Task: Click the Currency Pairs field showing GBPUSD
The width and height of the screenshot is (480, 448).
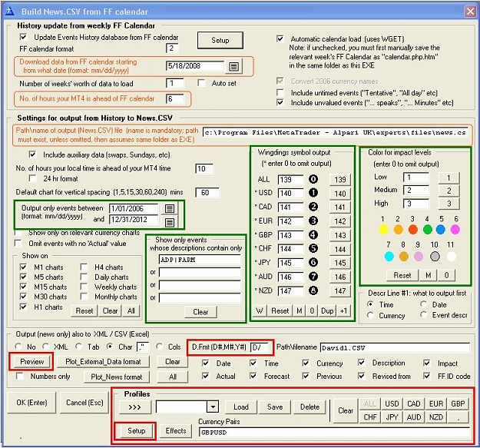Action: (334, 432)
